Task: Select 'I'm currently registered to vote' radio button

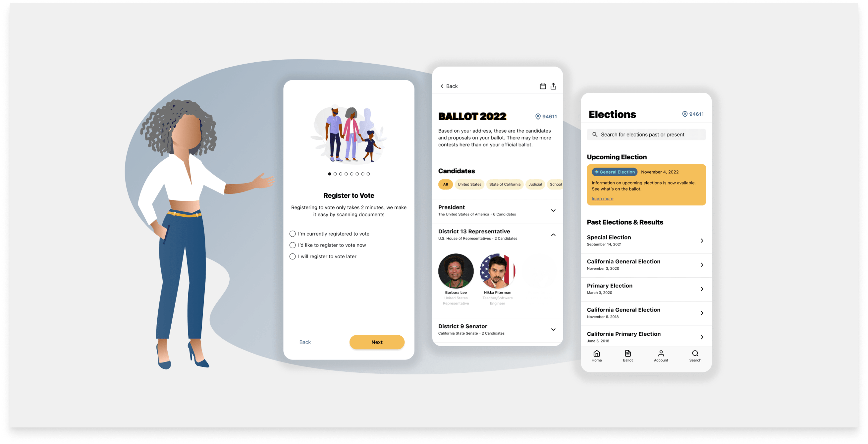Action: click(x=292, y=233)
